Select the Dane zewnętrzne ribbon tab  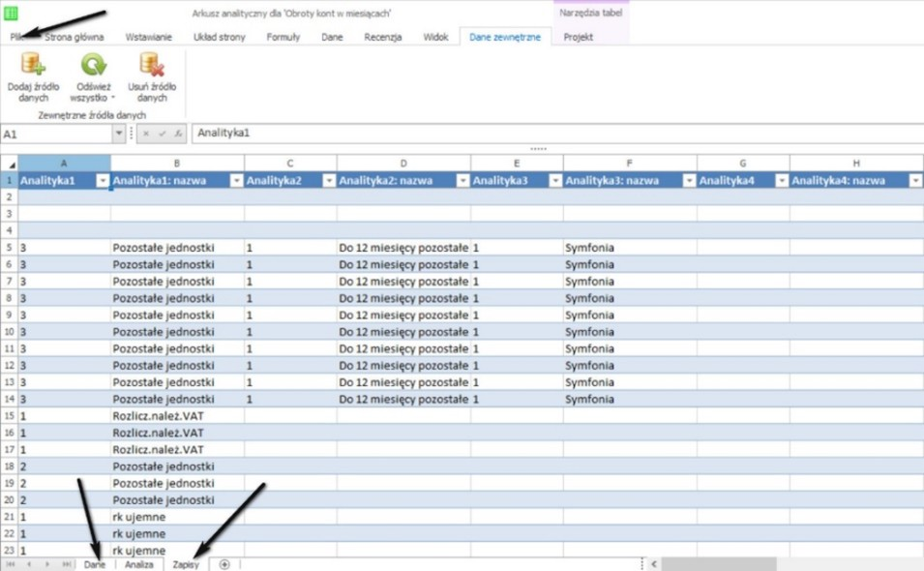(x=505, y=37)
